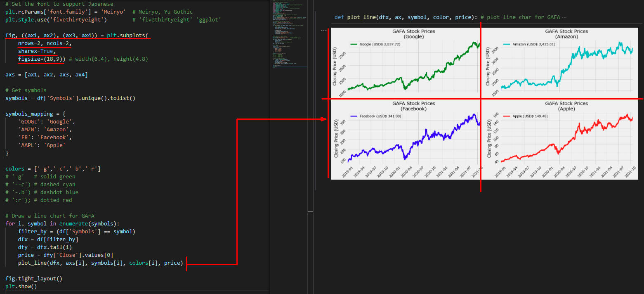Click the Facebook (USD$ 341.88) legend entry
644x294 pixels.
tap(375, 116)
